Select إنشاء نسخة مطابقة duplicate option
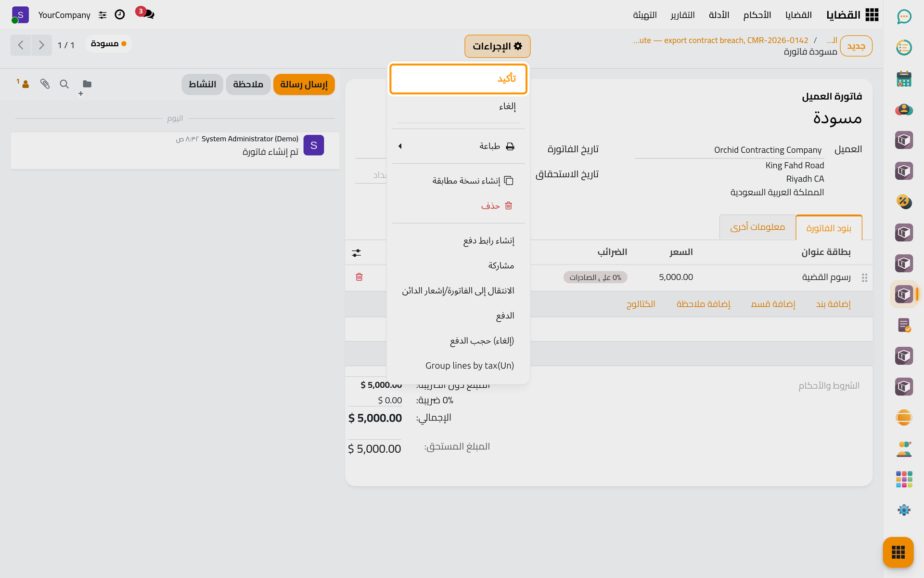 [458, 181]
